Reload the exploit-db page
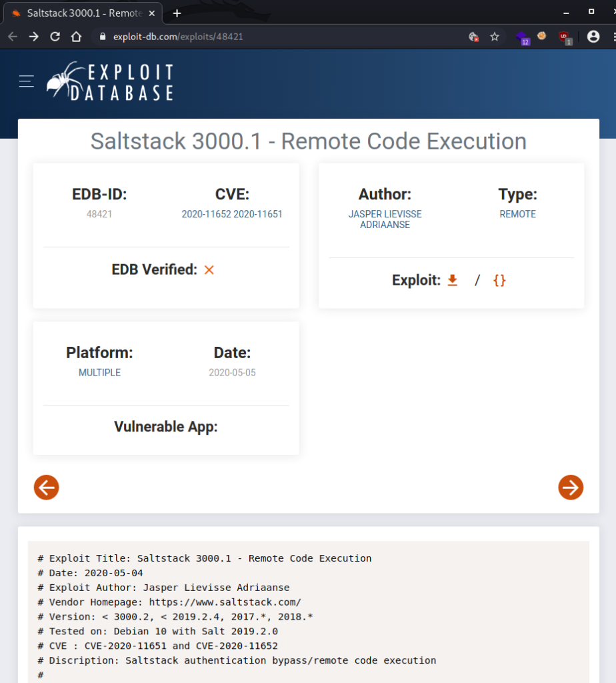Image resolution: width=616 pixels, height=683 pixels. coord(55,37)
